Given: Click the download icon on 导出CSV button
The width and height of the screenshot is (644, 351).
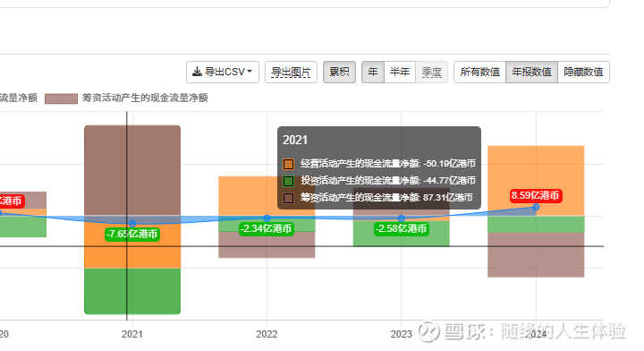Looking at the screenshot, I should tap(197, 72).
